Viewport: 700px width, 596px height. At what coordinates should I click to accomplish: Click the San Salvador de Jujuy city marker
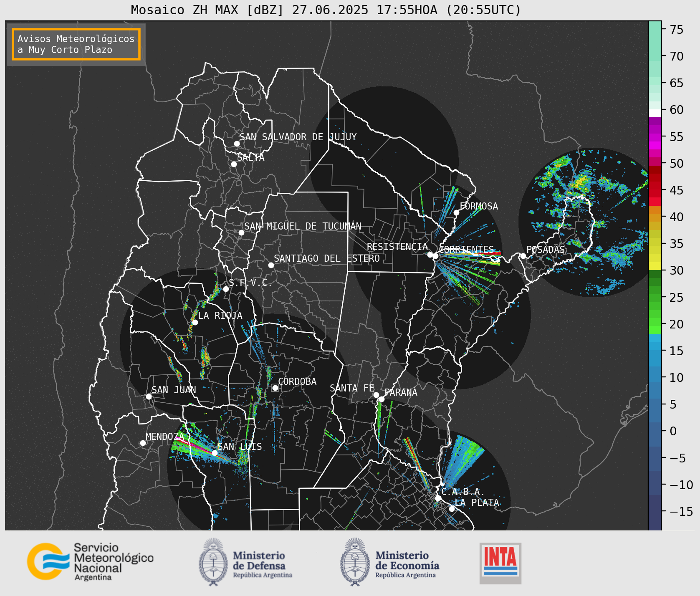point(237,144)
